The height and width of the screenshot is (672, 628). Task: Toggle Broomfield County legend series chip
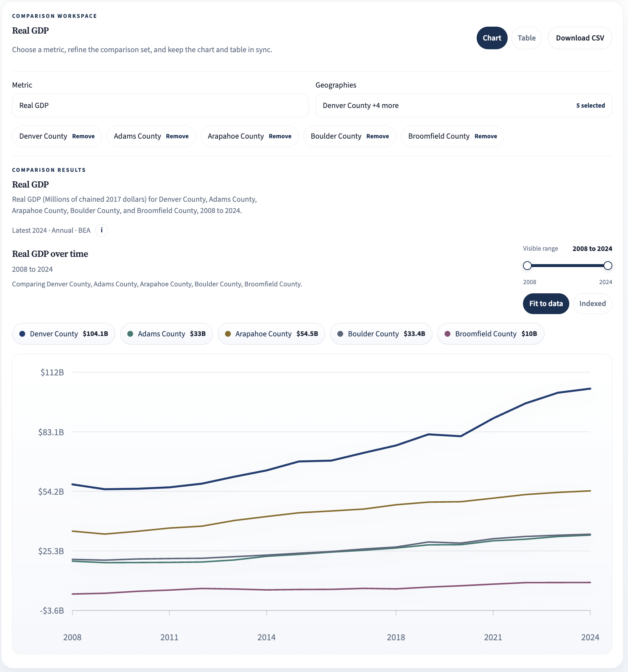click(491, 334)
